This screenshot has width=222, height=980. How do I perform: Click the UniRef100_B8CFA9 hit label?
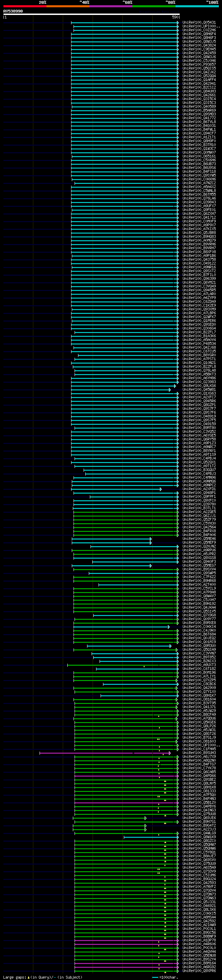click(x=199, y=714)
